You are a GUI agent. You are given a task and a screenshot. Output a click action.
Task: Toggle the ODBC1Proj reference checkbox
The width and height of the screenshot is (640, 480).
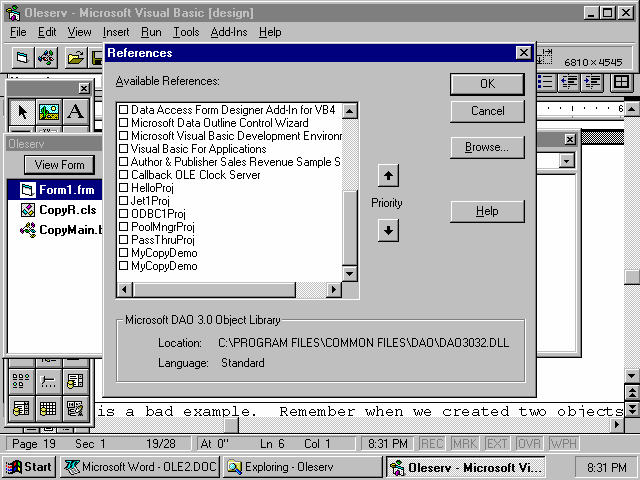click(x=124, y=213)
